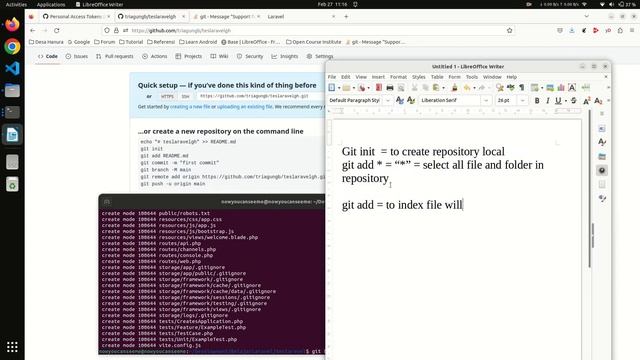This screenshot has width=640, height=360.
Task: Expand the Undo history dropdown arrow
Action: pos(474,88)
